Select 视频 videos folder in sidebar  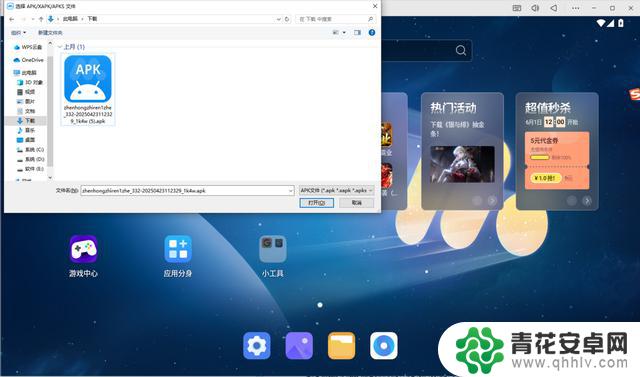[x=26, y=92]
